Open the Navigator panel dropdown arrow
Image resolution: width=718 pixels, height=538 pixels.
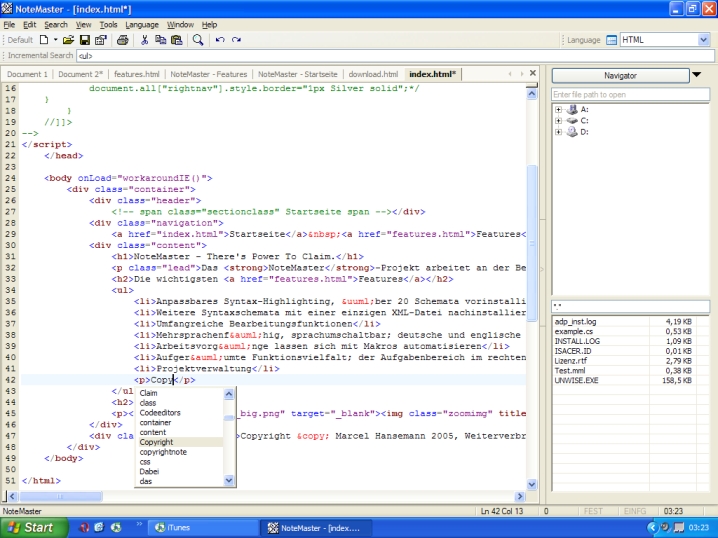coord(697,75)
